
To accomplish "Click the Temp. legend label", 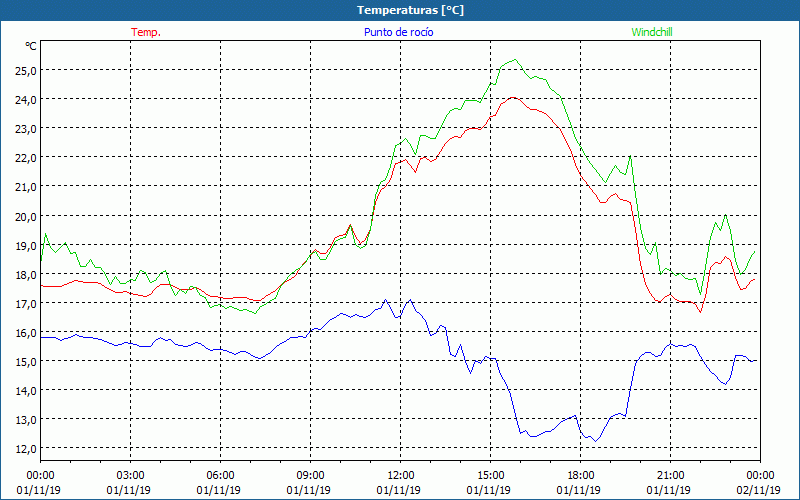I will click(x=146, y=32).
